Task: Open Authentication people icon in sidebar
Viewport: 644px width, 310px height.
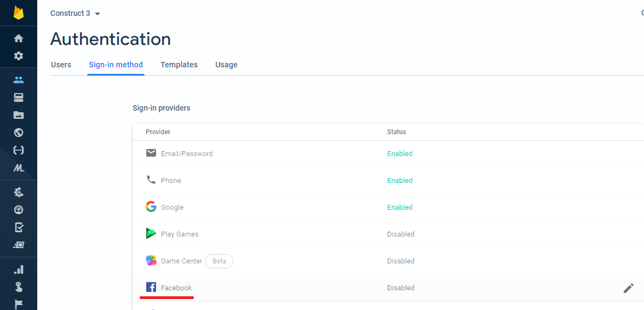Action: click(19, 80)
